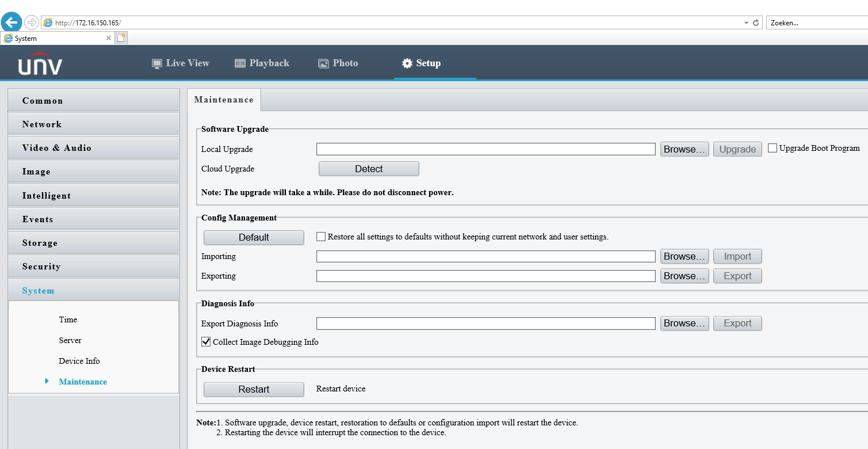Click the Setup gear icon

point(407,63)
